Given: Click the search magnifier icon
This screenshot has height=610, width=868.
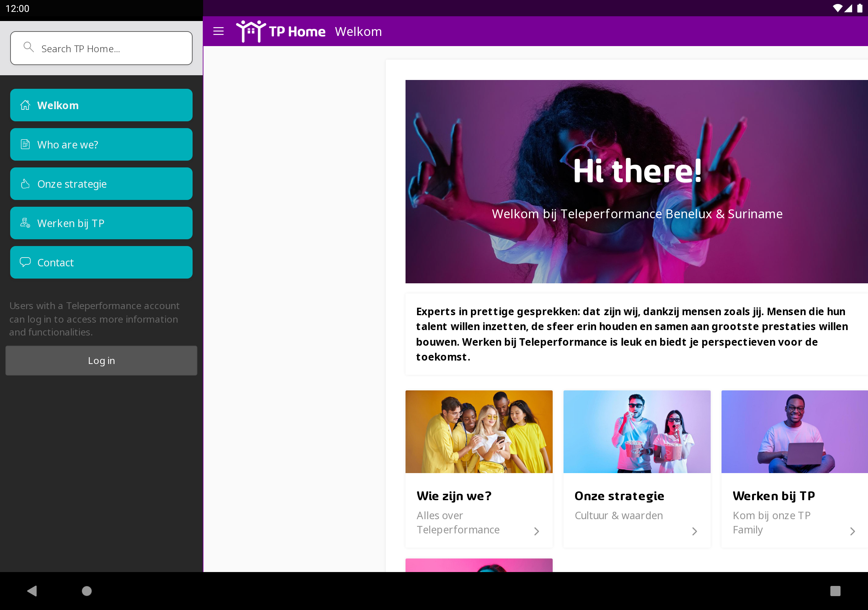Looking at the screenshot, I should pyautogui.click(x=29, y=47).
